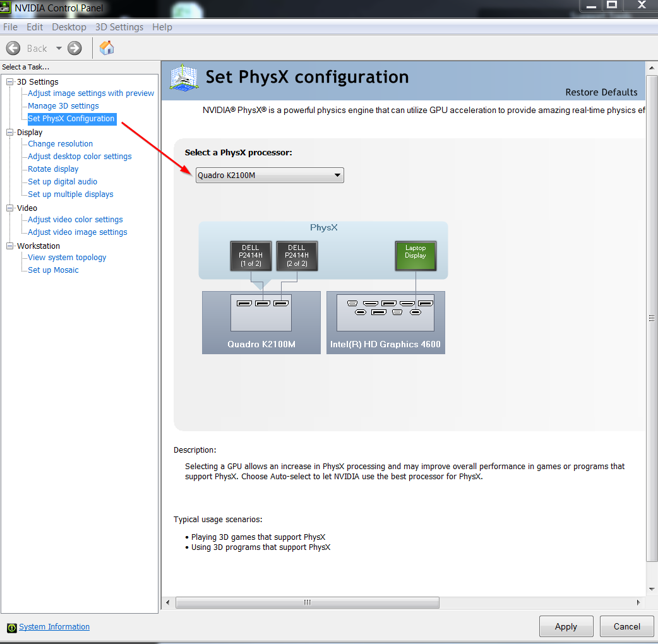Click the Forward arrow icon
Image resolution: width=658 pixels, height=644 pixels.
coord(75,48)
